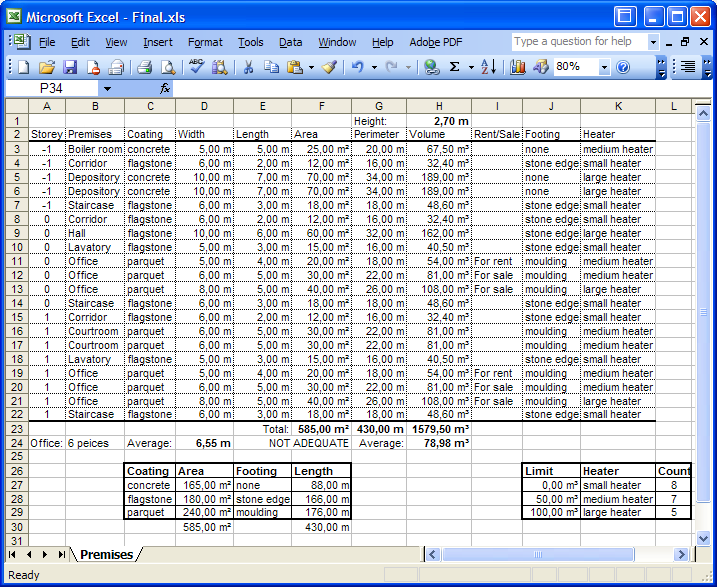Open the Paste options dropdown arrow
717x587 pixels.
tap(311, 68)
